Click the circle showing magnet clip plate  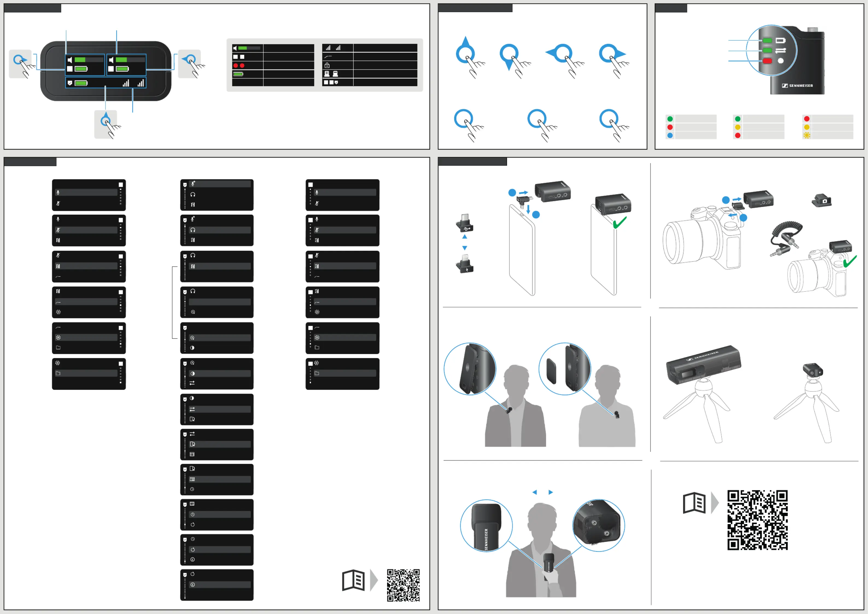565,369
